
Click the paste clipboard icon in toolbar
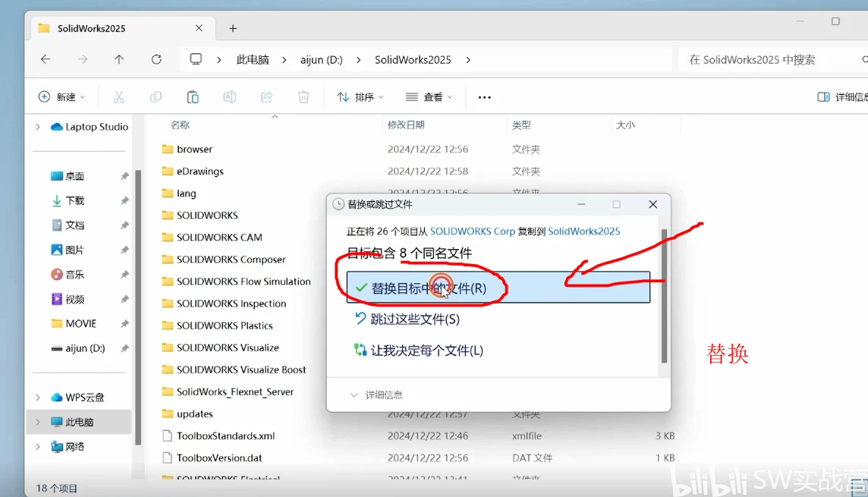click(x=193, y=97)
